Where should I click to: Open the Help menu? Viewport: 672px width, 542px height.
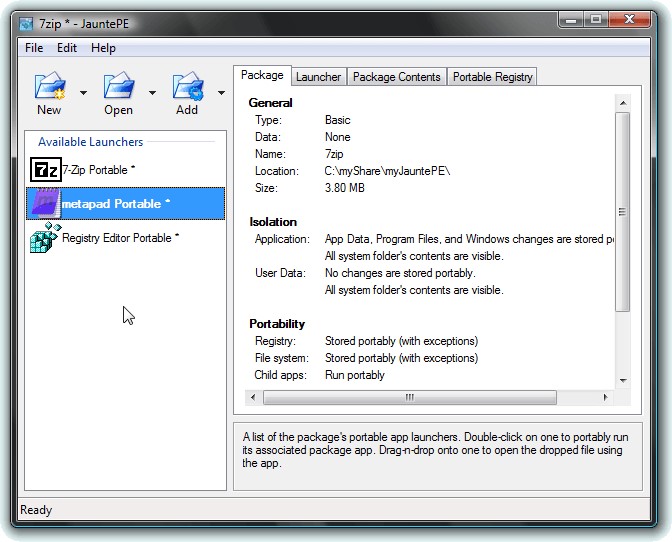pyautogui.click(x=103, y=48)
